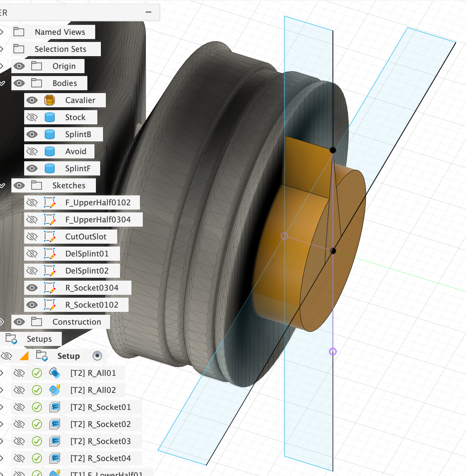
Task: Show the hidden Avoid body
Action: coord(32,151)
